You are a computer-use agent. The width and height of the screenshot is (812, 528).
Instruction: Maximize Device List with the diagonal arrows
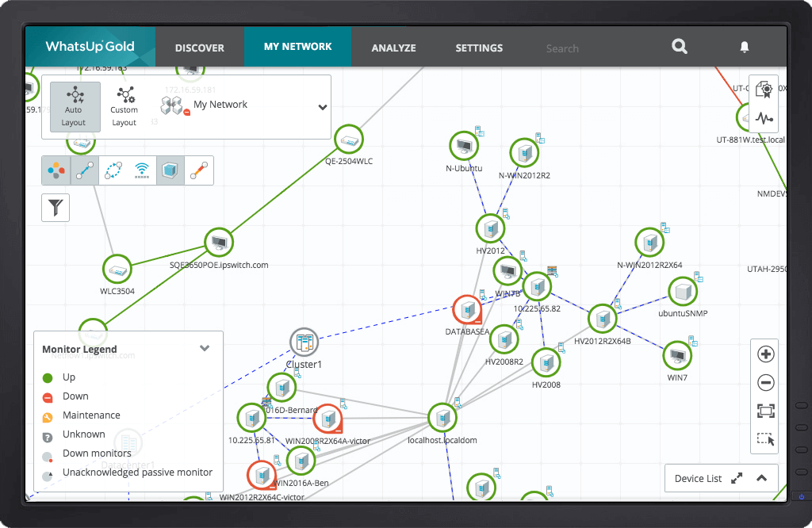(737, 478)
